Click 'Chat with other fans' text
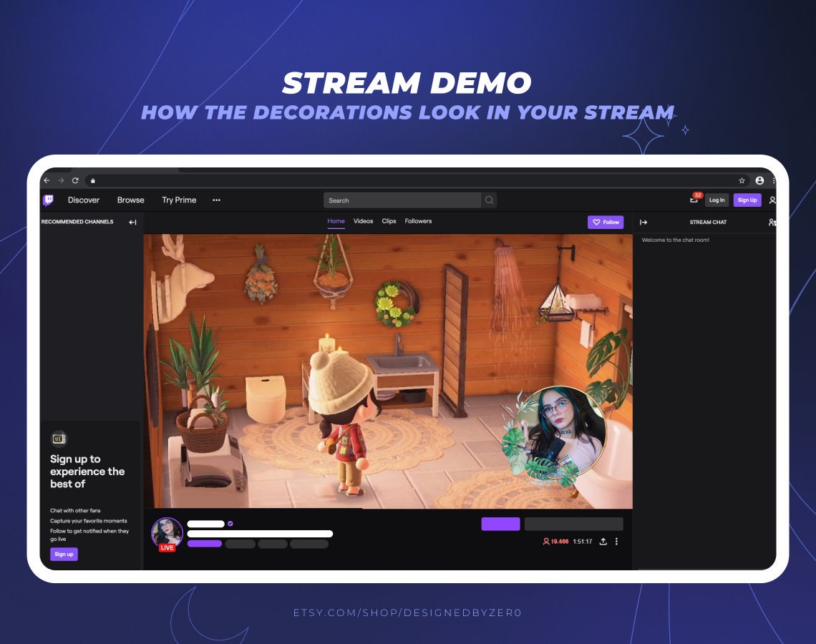The width and height of the screenshot is (816, 644). pyautogui.click(x=75, y=510)
